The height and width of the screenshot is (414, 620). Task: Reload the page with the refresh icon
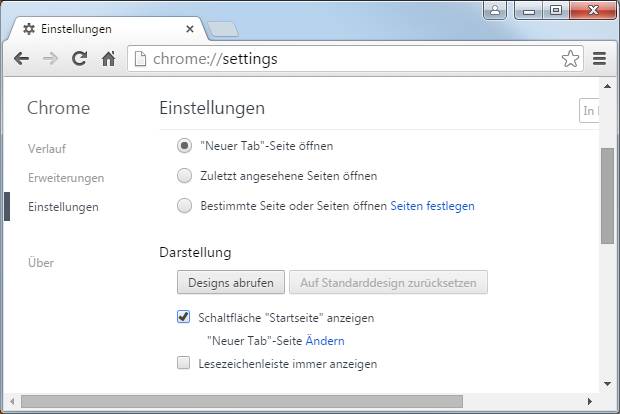[x=79, y=59]
